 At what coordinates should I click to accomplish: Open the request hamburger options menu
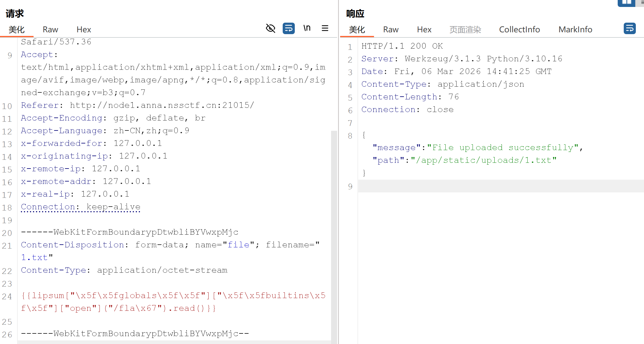coord(325,28)
